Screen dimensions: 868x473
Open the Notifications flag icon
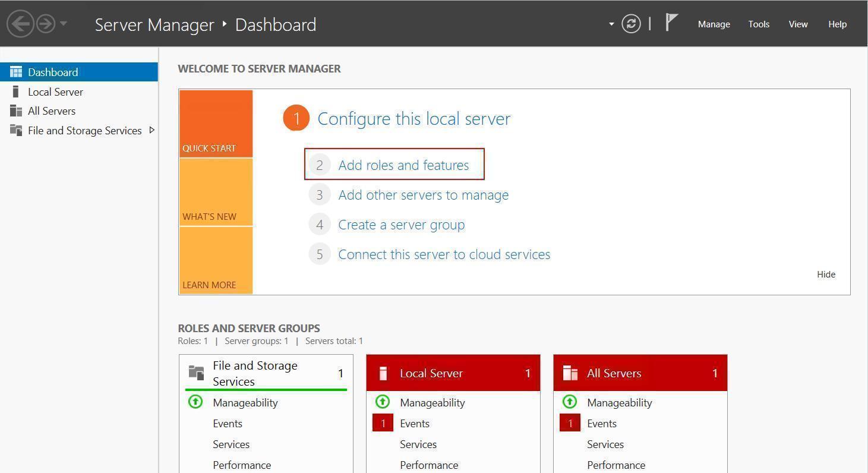671,23
